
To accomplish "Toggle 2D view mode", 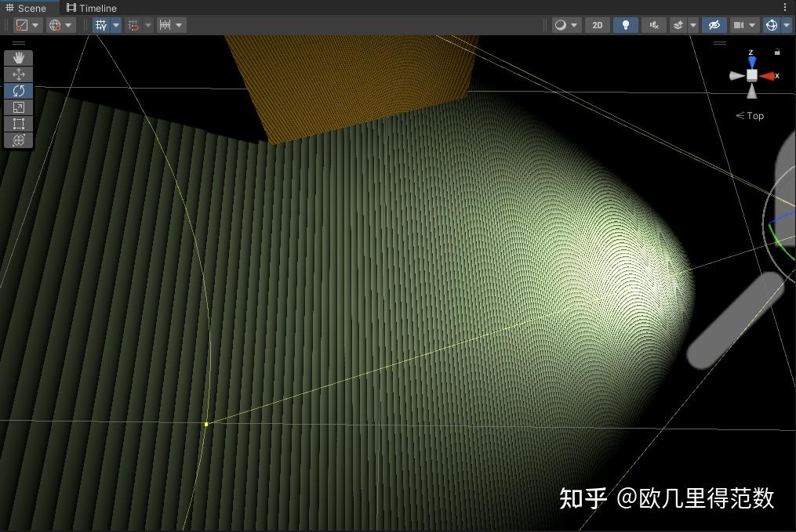I will tap(598, 24).
